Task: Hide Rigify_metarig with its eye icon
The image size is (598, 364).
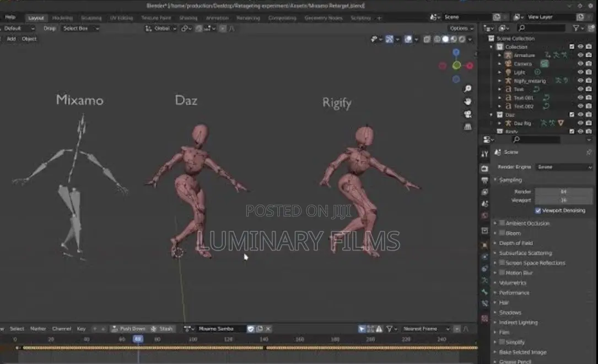Action: click(x=580, y=80)
